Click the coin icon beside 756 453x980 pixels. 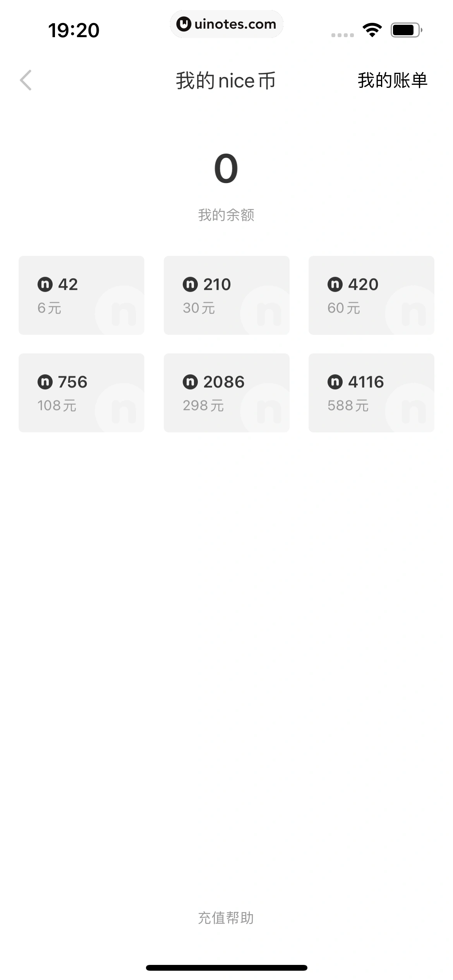pyautogui.click(x=45, y=382)
